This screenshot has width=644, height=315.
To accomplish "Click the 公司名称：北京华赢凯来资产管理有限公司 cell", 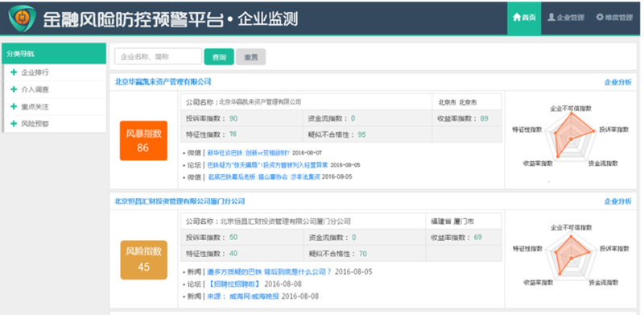I will (x=307, y=102).
